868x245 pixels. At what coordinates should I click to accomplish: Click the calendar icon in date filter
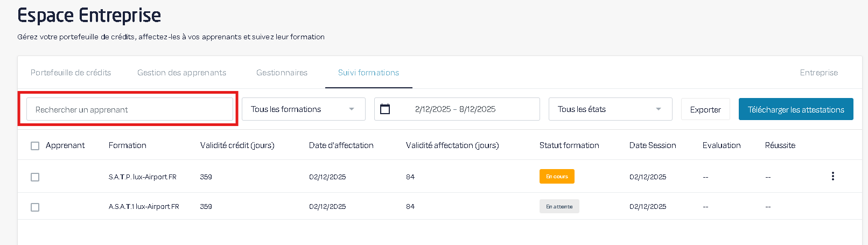pos(385,109)
